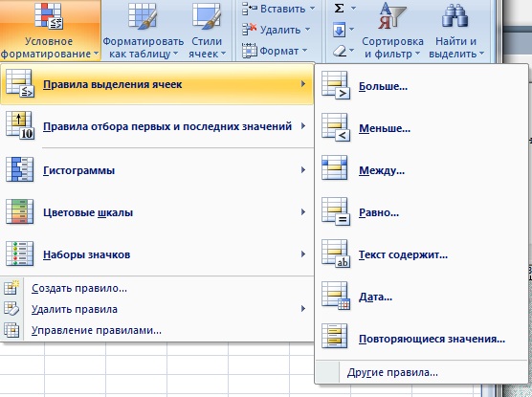Expand the Формат dropdown arrow
The height and width of the screenshot is (397, 532).
pyautogui.click(x=304, y=51)
